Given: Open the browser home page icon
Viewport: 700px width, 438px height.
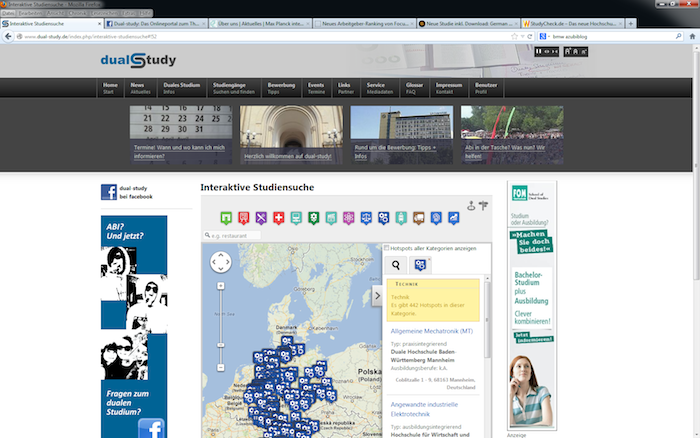Looking at the screenshot, I should point(692,37).
